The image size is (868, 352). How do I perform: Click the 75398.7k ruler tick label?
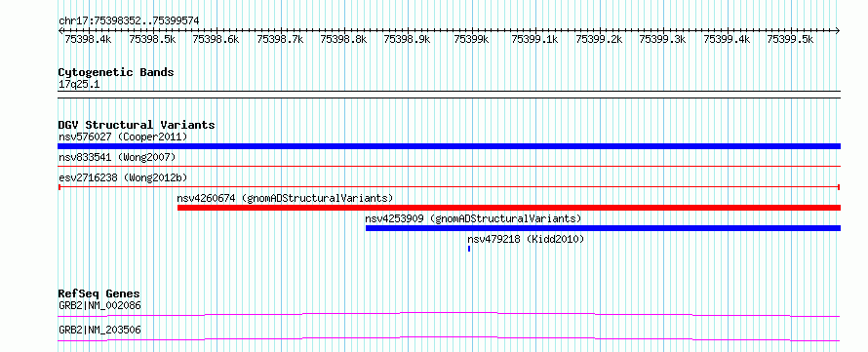[280, 39]
